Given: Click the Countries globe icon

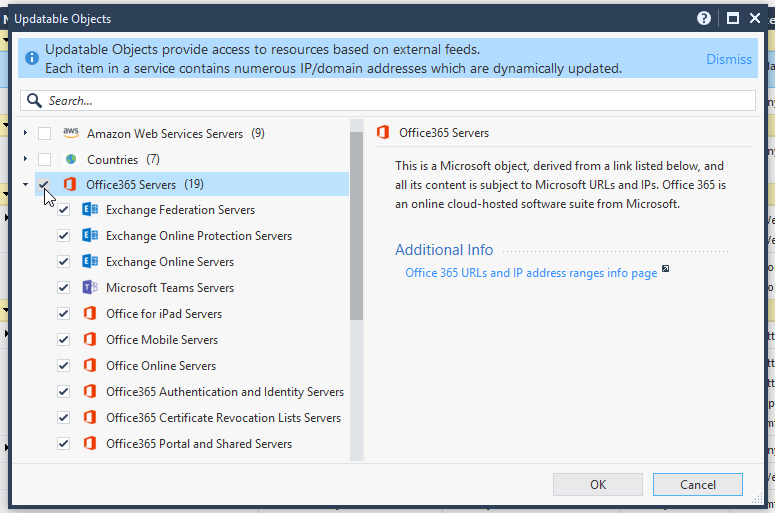Looking at the screenshot, I should click(71, 159).
